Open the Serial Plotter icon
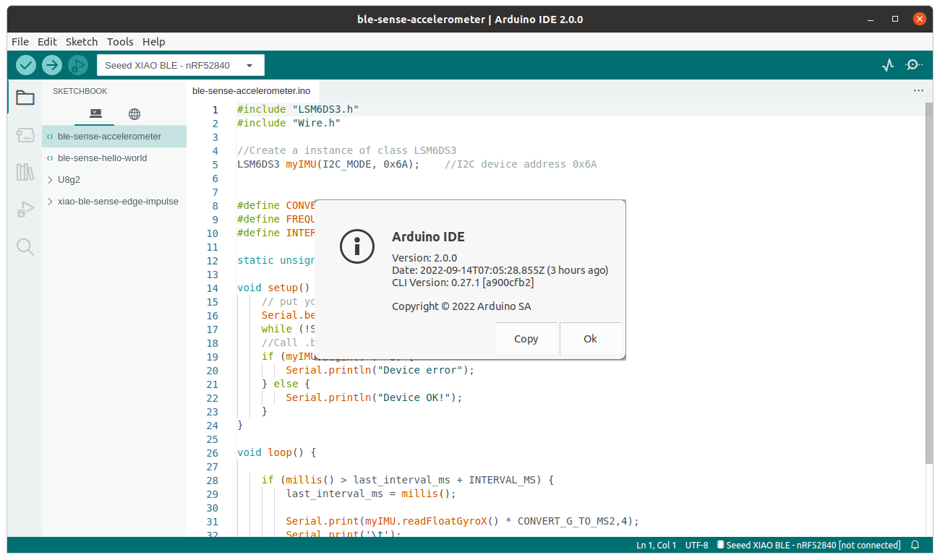The width and height of the screenshot is (940, 560). [x=887, y=65]
